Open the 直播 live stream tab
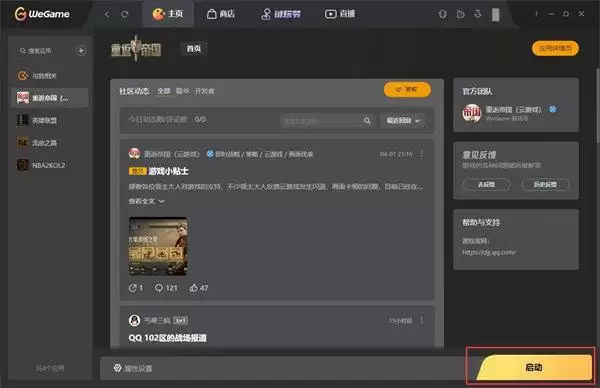This screenshot has width=600, height=388. (x=340, y=14)
